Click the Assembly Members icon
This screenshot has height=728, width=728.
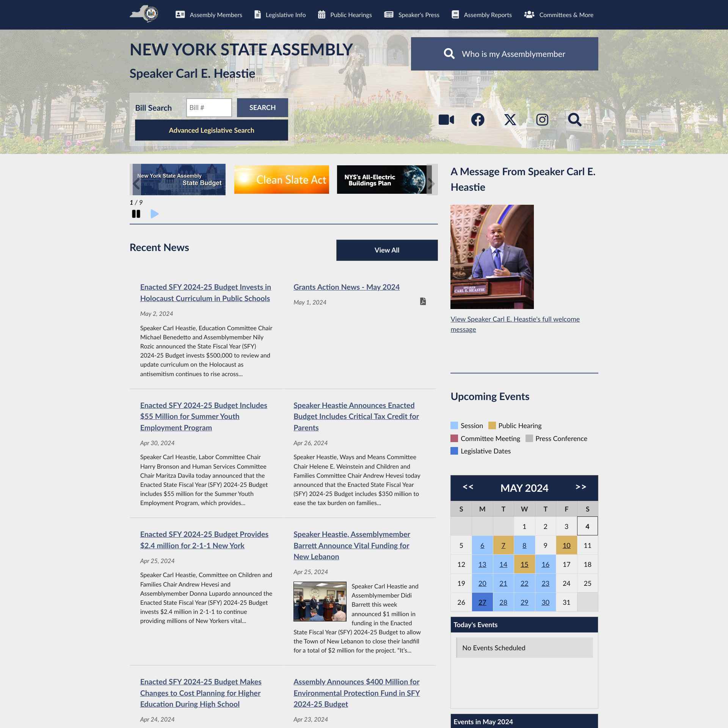tap(180, 15)
